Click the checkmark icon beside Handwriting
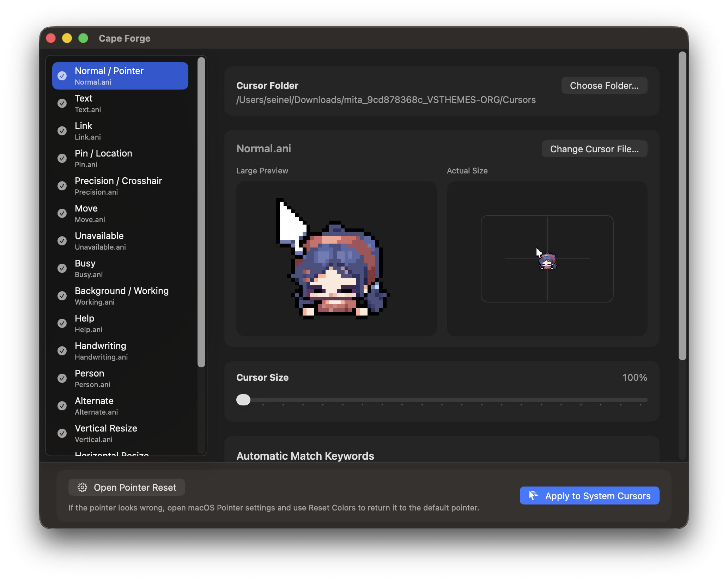This screenshot has width=728, height=581. (62, 351)
